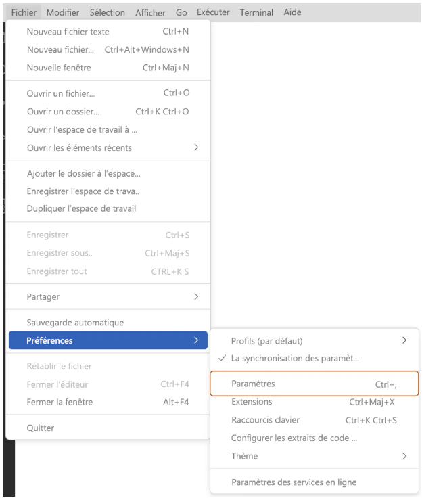The height and width of the screenshot is (504, 443).
Task: Expand Ouvrir les éléments récents chevron
Action: point(196,147)
